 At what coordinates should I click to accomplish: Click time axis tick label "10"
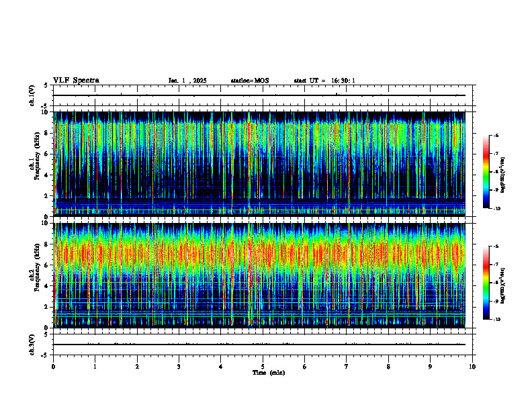point(472,367)
